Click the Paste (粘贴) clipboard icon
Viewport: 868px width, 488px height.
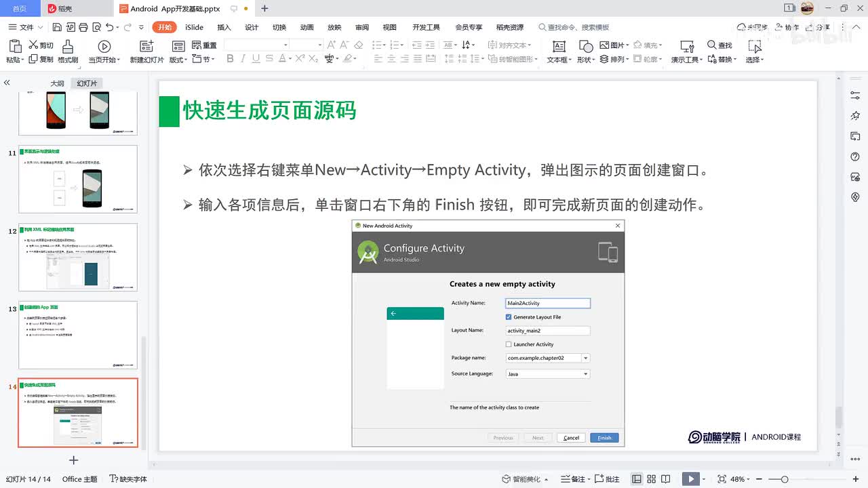tap(16, 45)
